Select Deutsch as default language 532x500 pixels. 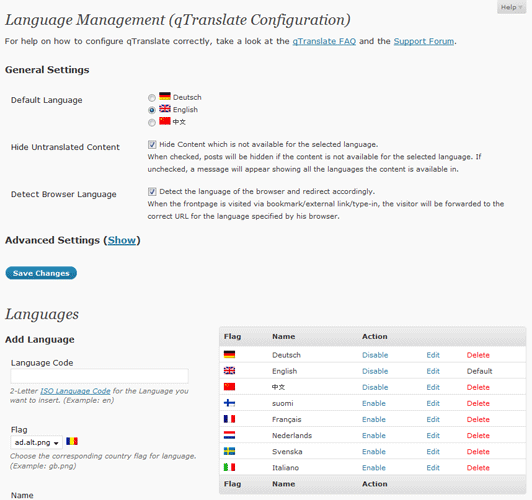coord(152,98)
